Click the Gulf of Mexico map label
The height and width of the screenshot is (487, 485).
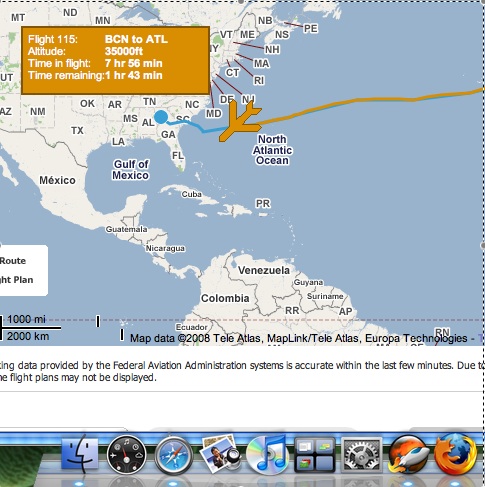131,170
